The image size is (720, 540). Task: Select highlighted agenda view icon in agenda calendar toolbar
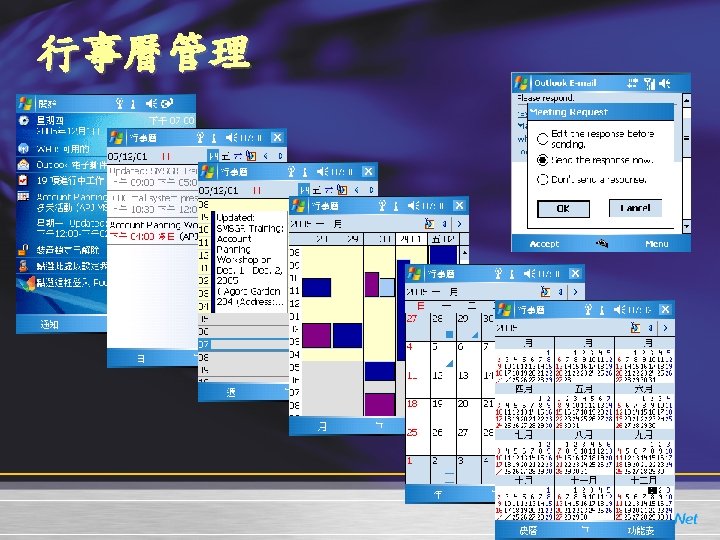click(x=213, y=156)
